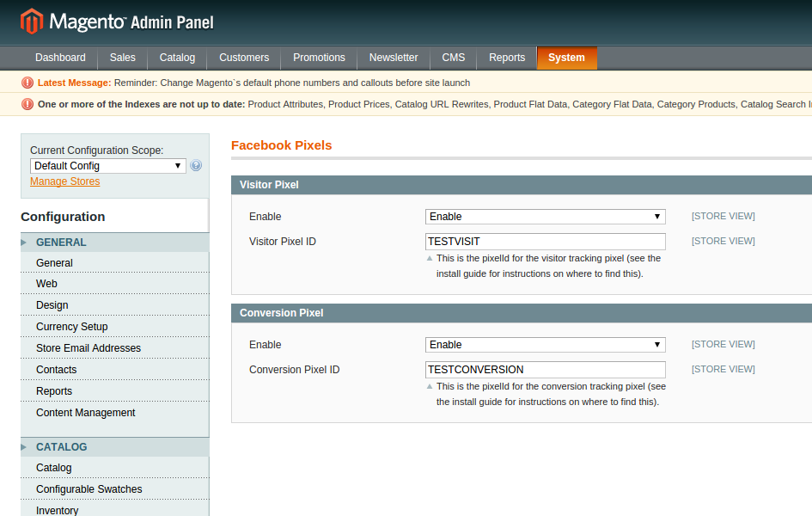Open Web configuration page
This screenshot has width=812, height=516.
pos(115,284)
